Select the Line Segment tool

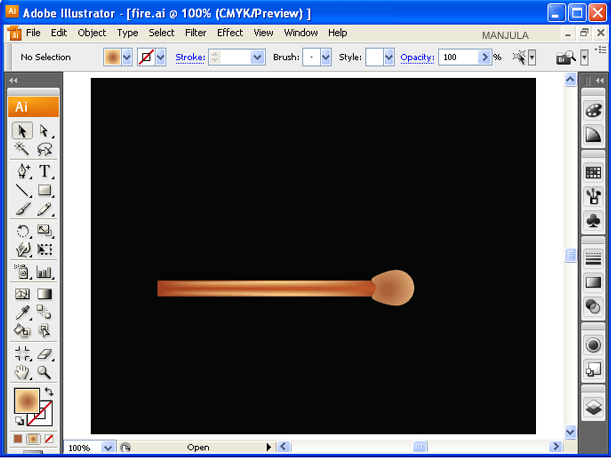pyautogui.click(x=22, y=191)
